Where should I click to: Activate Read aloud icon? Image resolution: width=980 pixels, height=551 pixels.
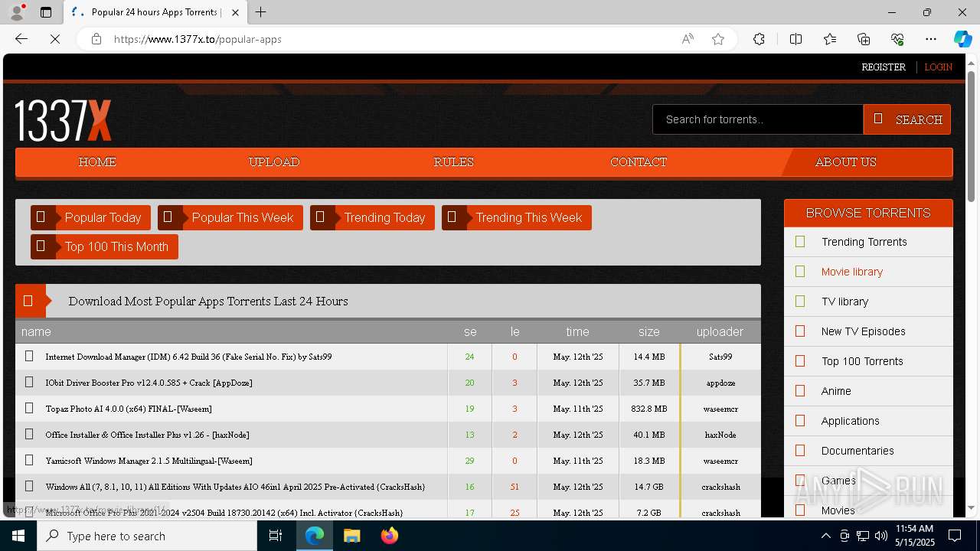[x=688, y=39]
